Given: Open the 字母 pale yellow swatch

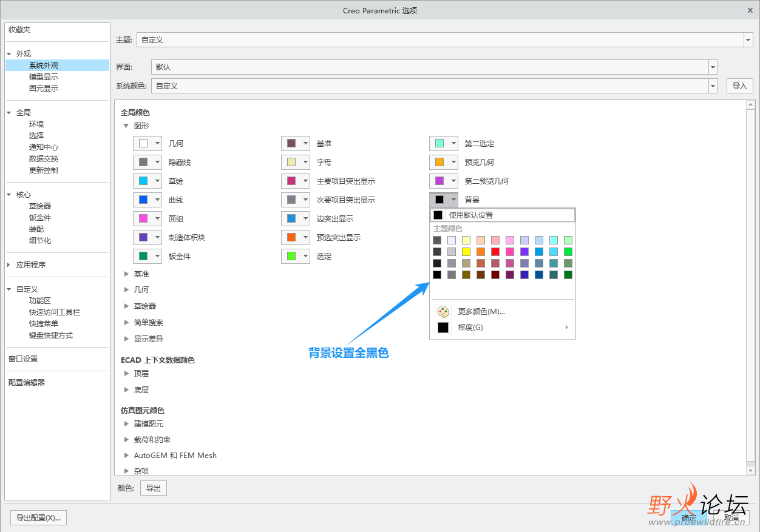Looking at the screenshot, I should pos(296,163).
